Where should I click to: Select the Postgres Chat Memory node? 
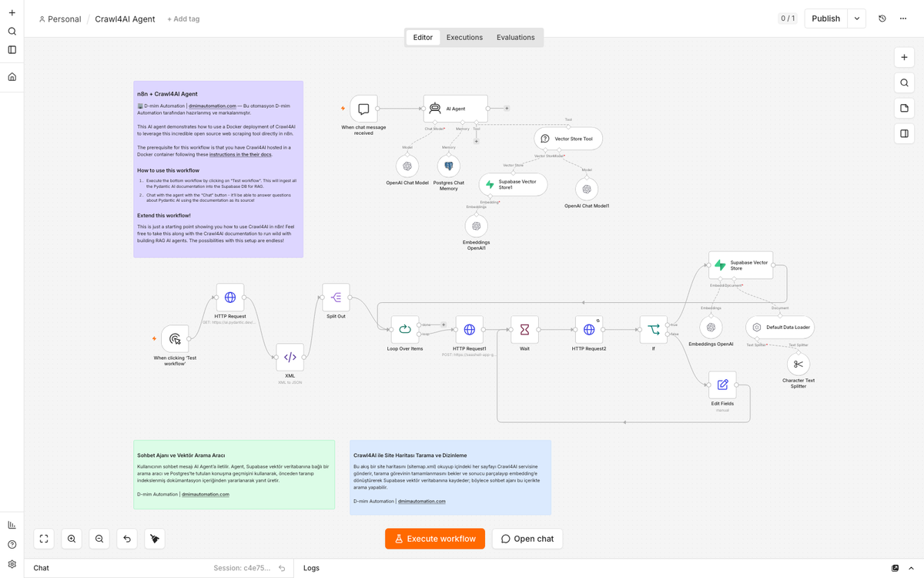(x=448, y=166)
